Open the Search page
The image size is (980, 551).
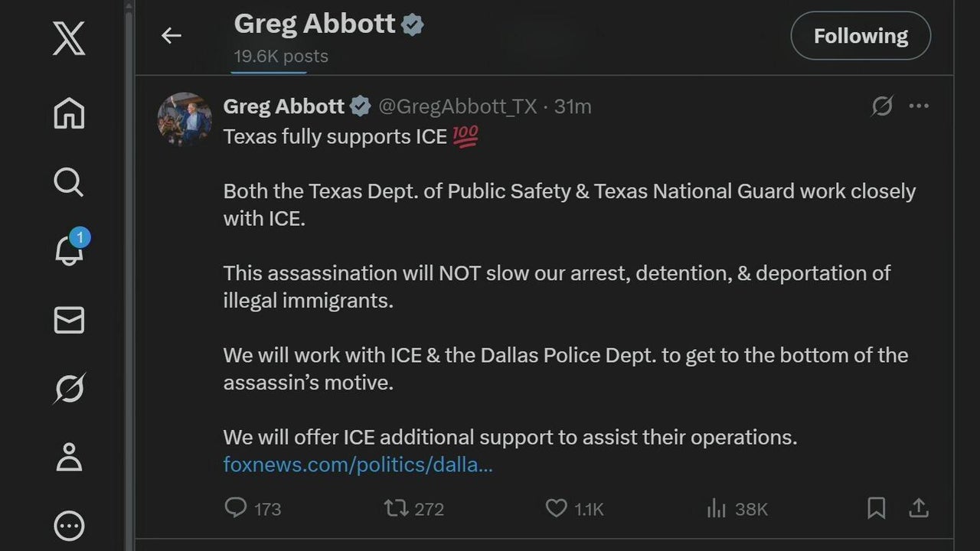(69, 182)
